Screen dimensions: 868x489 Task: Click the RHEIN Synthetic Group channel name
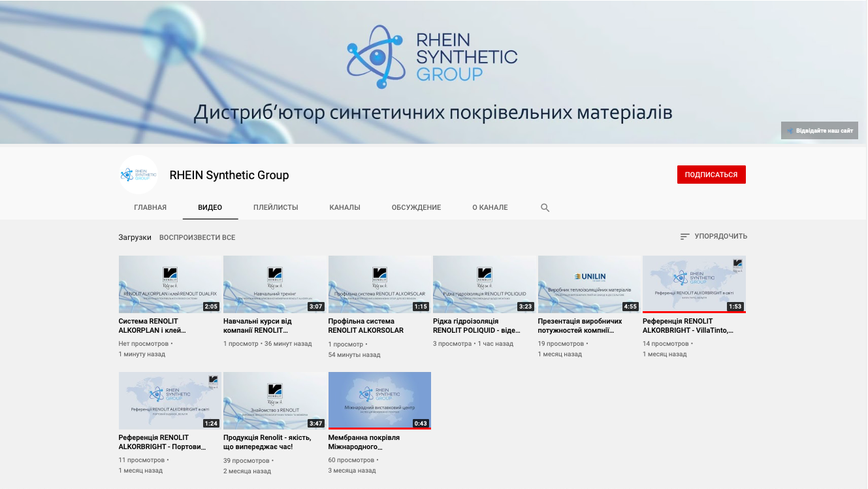point(229,175)
